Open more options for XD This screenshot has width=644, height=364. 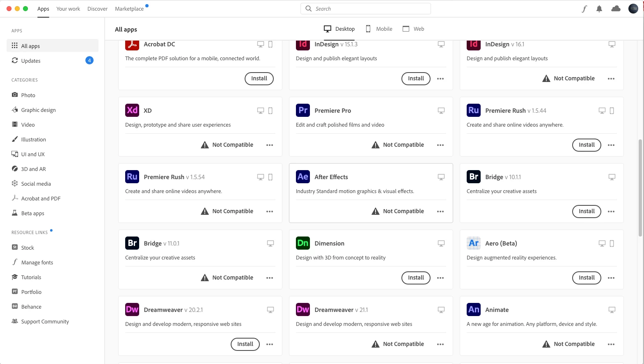point(270,145)
